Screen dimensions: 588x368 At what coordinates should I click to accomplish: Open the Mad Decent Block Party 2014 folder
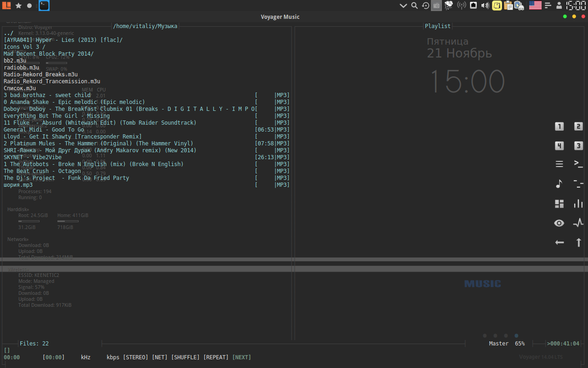tap(48, 54)
